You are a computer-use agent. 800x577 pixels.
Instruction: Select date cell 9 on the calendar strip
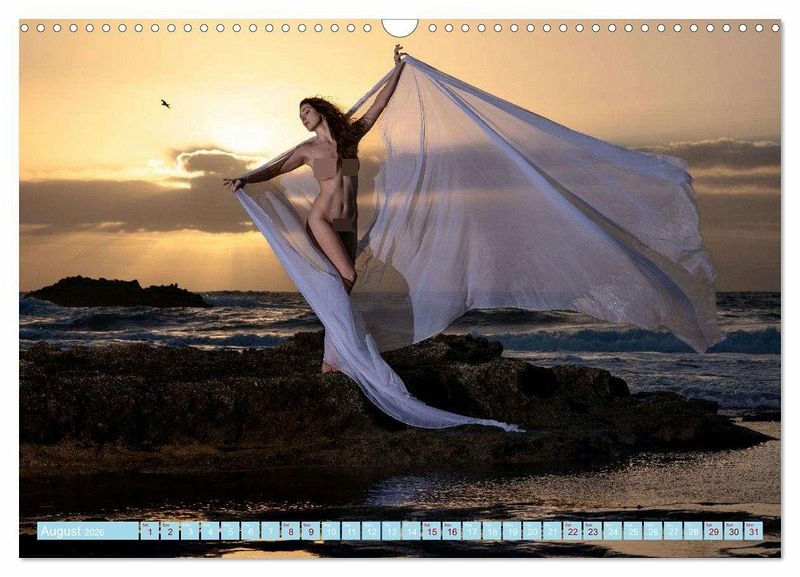coord(310,531)
